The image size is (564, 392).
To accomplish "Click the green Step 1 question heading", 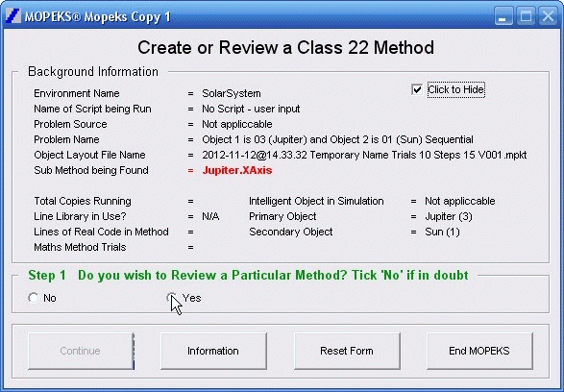I will click(248, 275).
